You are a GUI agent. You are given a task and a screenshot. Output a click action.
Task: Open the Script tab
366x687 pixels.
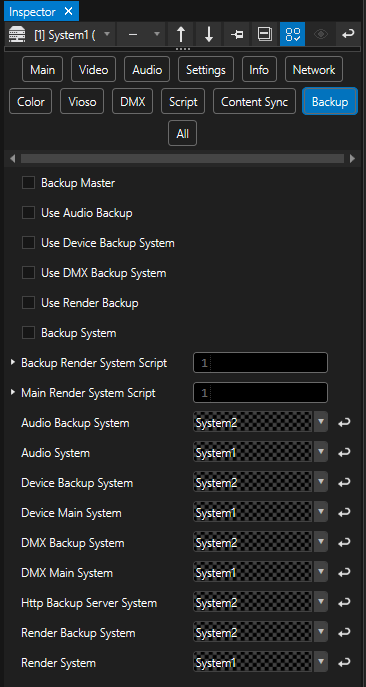point(183,102)
